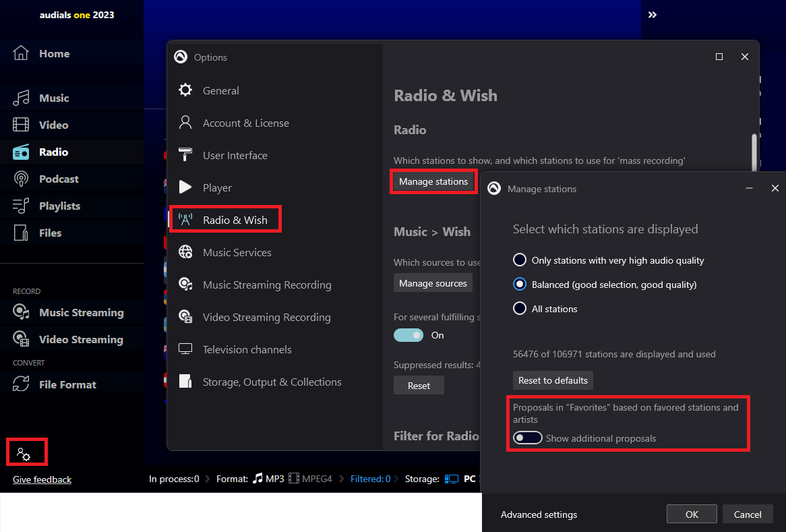Click the Manage stations button
Viewport: 786px width, 532px height.
point(433,181)
